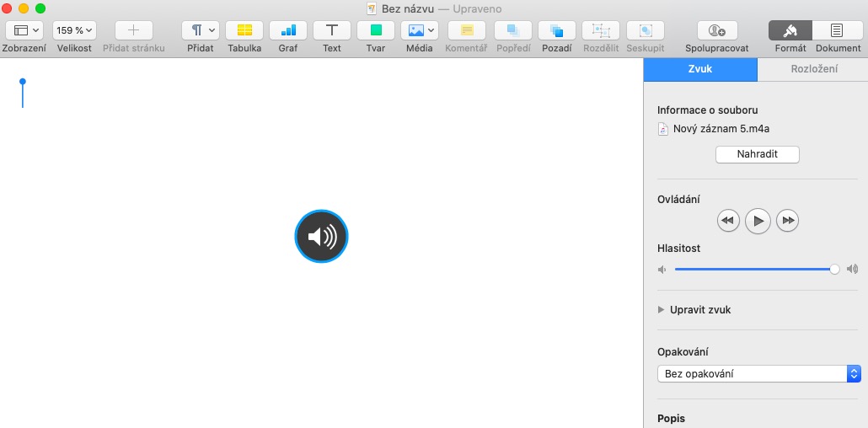This screenshot has width=868, height=428.
Task: Open the Média dropdown
Action: point(420,30)
